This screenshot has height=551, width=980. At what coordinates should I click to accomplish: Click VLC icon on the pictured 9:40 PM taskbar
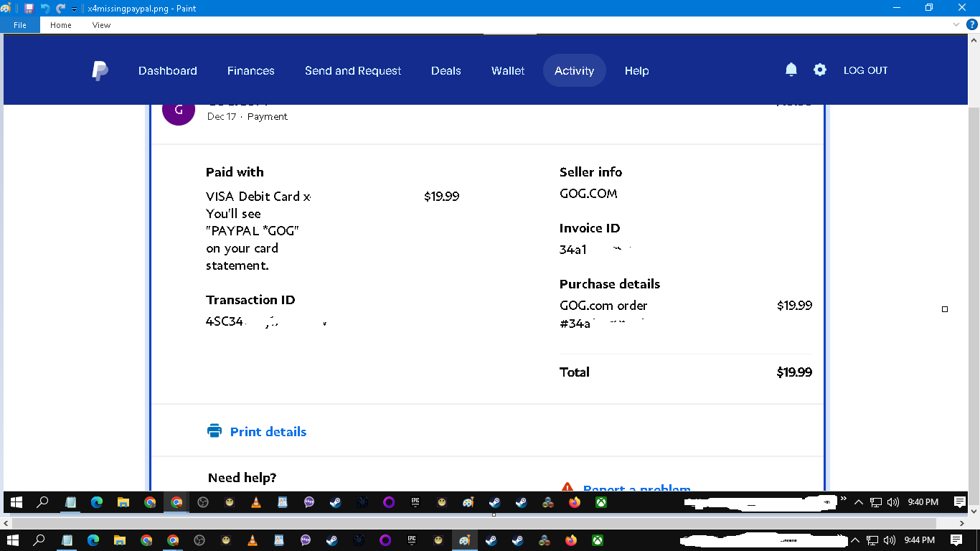tap(256, 502)
